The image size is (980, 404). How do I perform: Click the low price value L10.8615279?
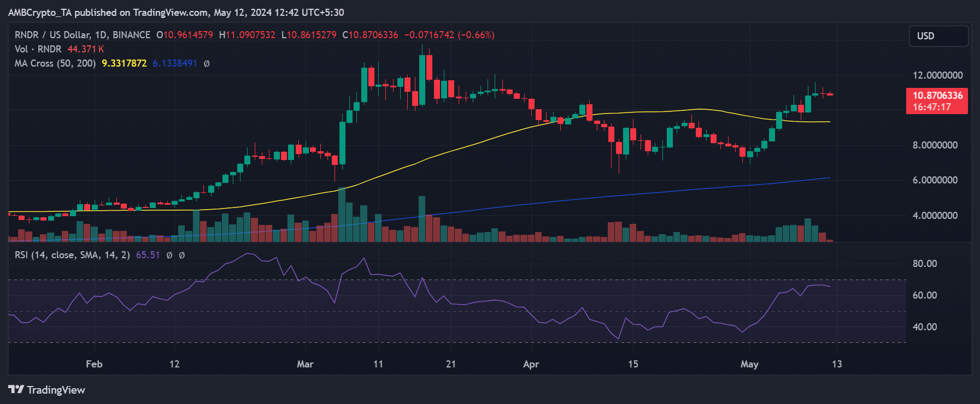coord(309,35)
